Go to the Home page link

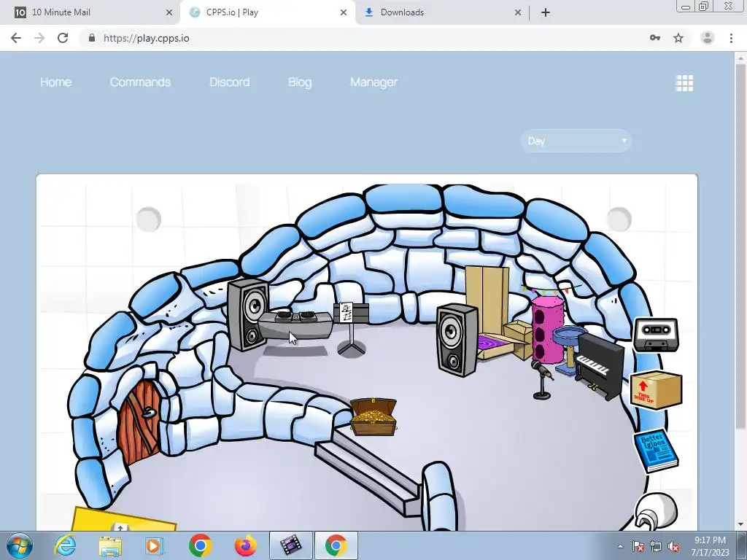[55, 82]
